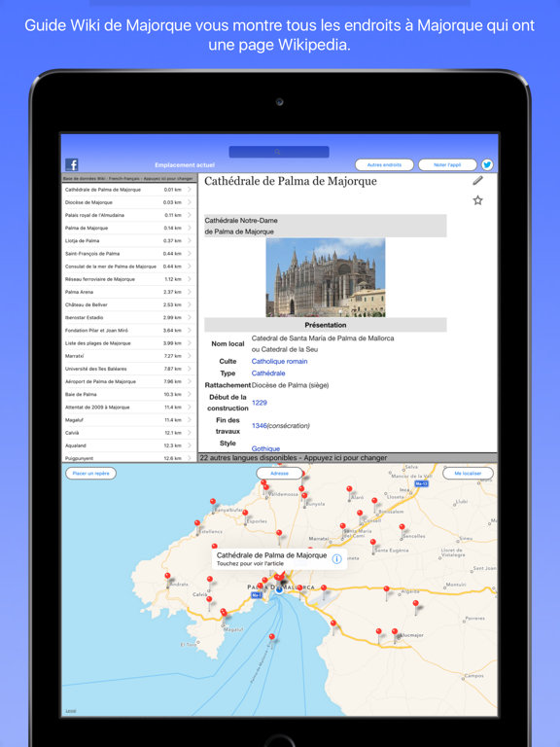The image size is (560, 747).
Task: Click the info icon in map callout
Action: (336, 559)
